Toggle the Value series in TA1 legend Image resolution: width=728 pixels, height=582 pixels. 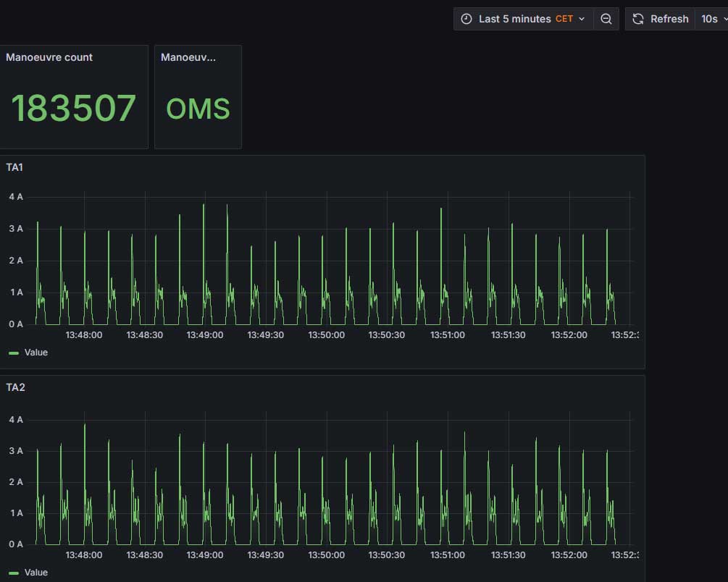(x=36, y=353)
